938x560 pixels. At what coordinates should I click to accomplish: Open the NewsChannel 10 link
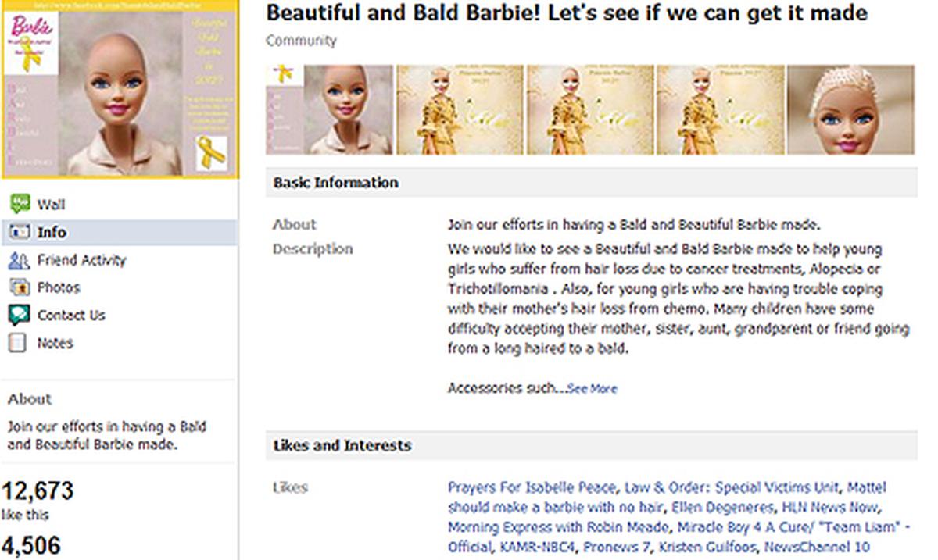(816, 547)
